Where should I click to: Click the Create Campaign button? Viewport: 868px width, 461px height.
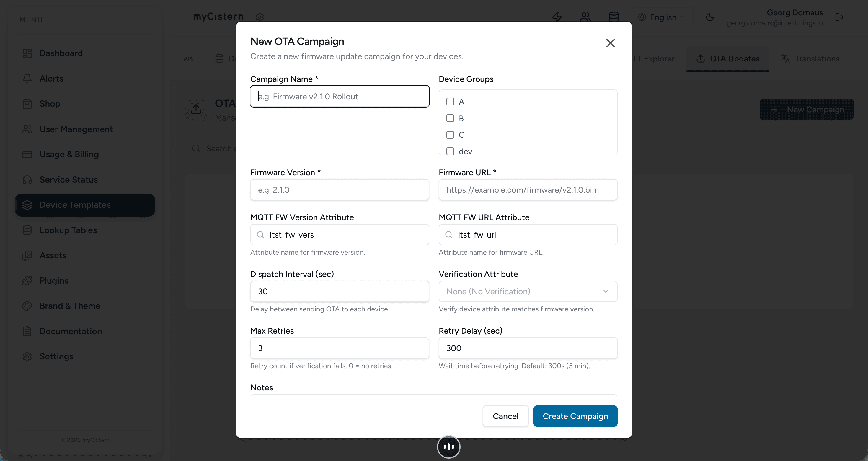[575, 416]
